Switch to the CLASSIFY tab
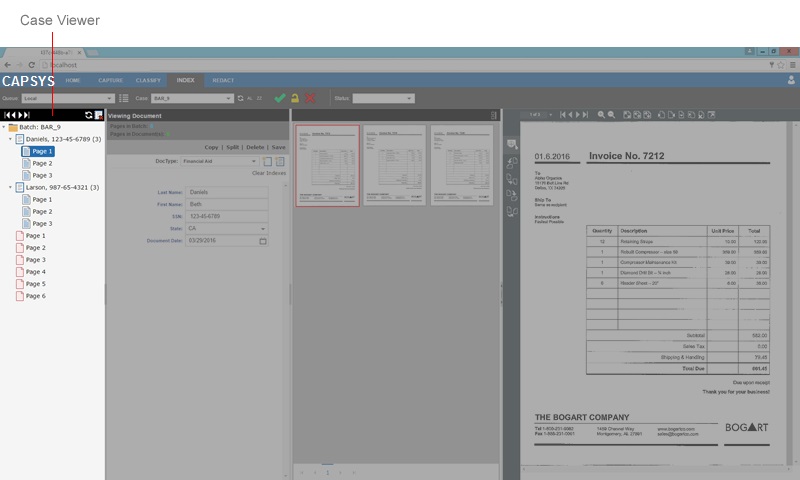 (x=148, y=80)
